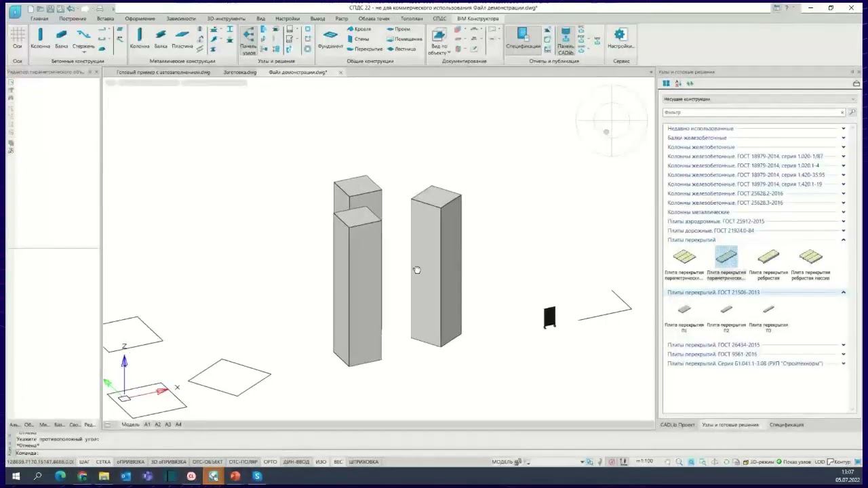Switch to the Спецификация bottom panel tab
The width and height of the screenshot is (868, 488).
(x=787, y=425)
